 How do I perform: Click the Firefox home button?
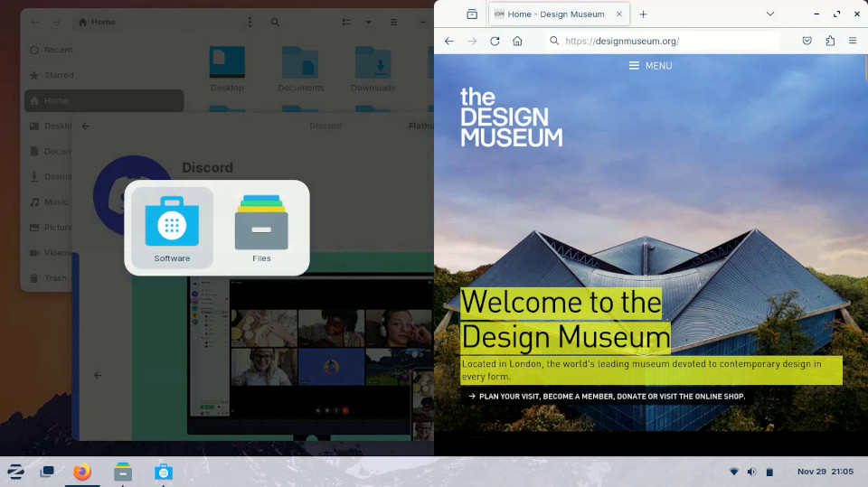517,41
